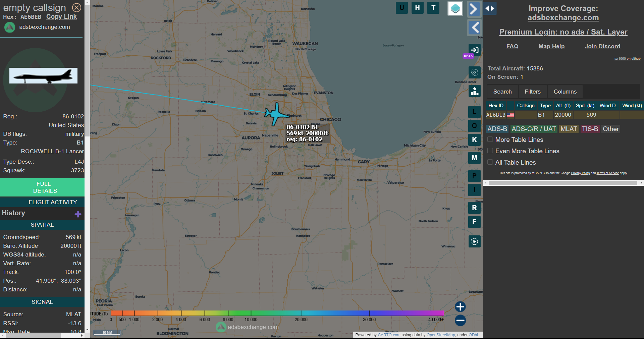Open tar1090 on github link

click(x=627, y=59)
